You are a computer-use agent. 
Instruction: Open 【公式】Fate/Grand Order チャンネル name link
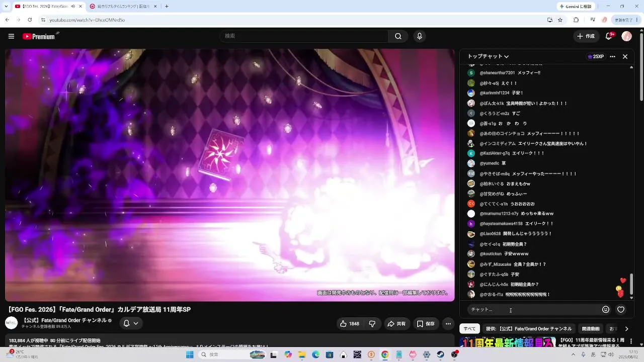pos(64,320)
